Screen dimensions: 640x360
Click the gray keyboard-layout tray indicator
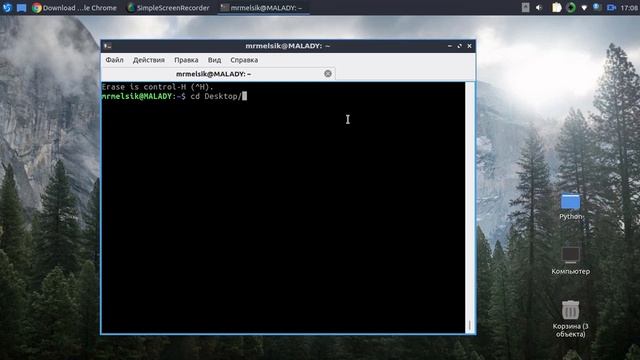click(525, 8)
